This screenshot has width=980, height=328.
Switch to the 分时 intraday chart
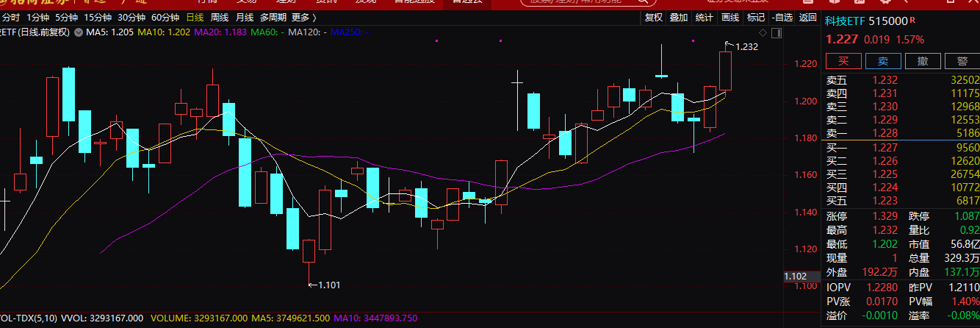click(x=11, y=17)
